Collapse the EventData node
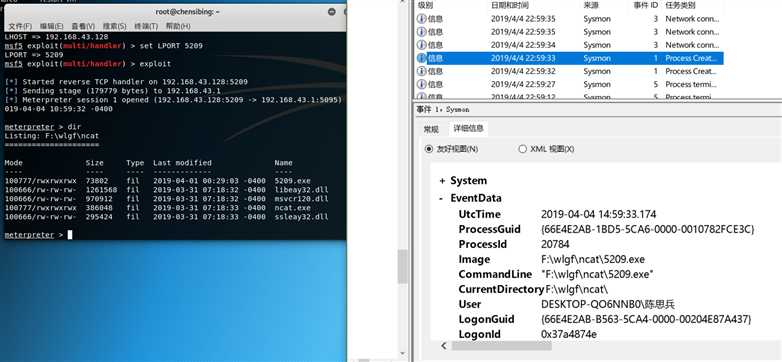This screenshot has height=362, width=782. (441, 198)
